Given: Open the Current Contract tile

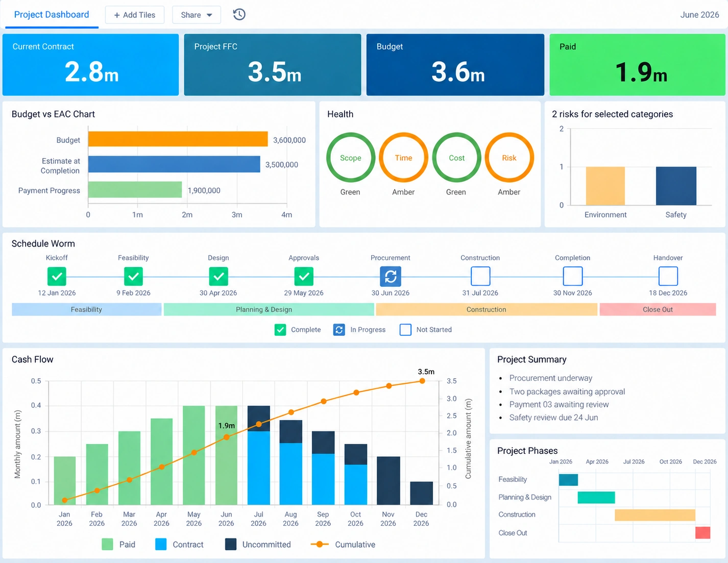Looking at the screenshot, I should click(x=91, y=65).
